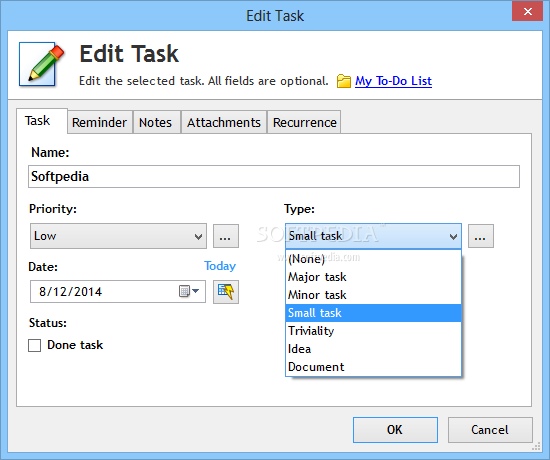Click the dialog resize grip corner
The image size is (550, 460).
536,446
